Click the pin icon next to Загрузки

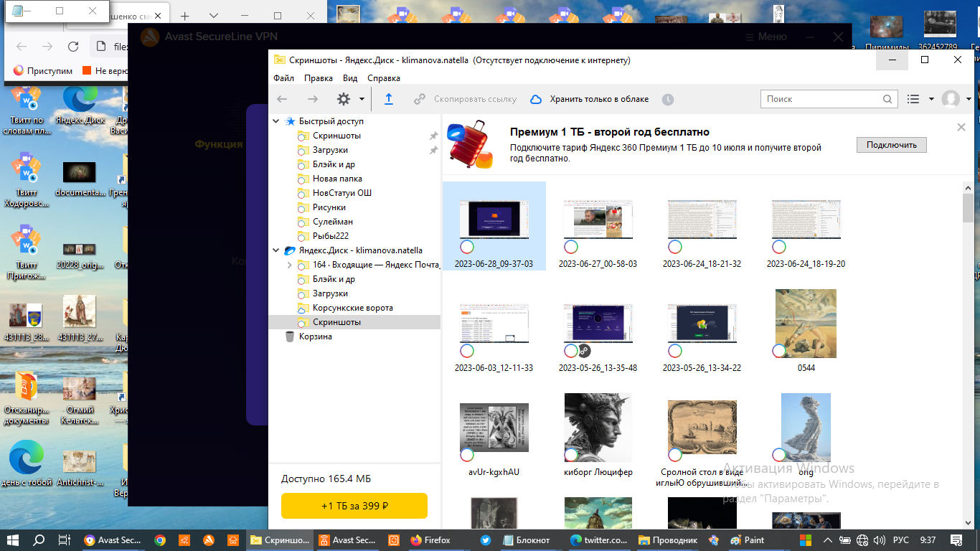(433, 150)
